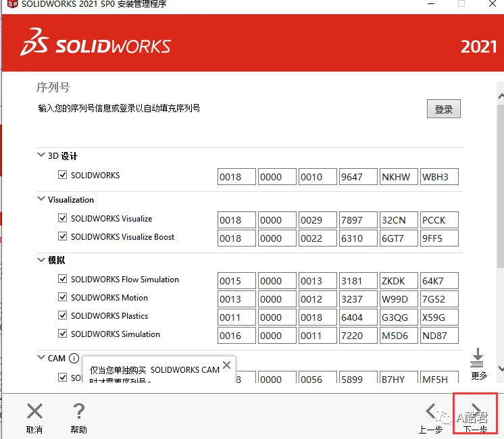Click Visualize serial field containing 7897

(x=358, y=220)
